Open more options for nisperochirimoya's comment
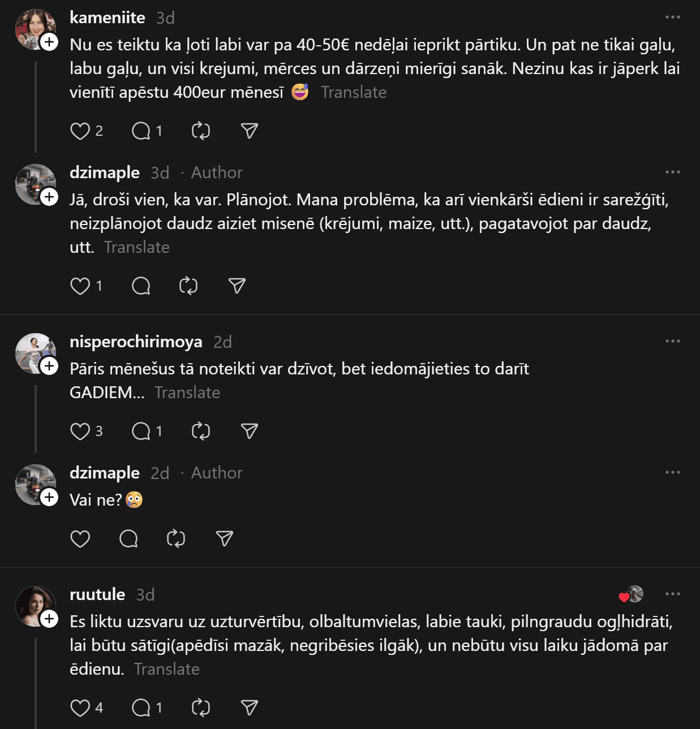 coord(672,342)
